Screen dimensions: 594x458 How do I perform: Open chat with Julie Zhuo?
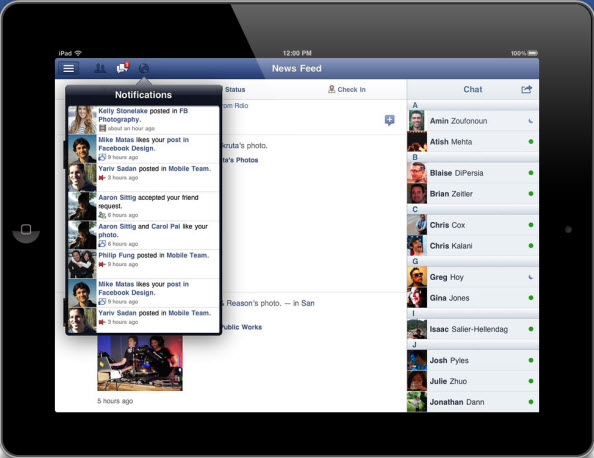pos(473,381)
